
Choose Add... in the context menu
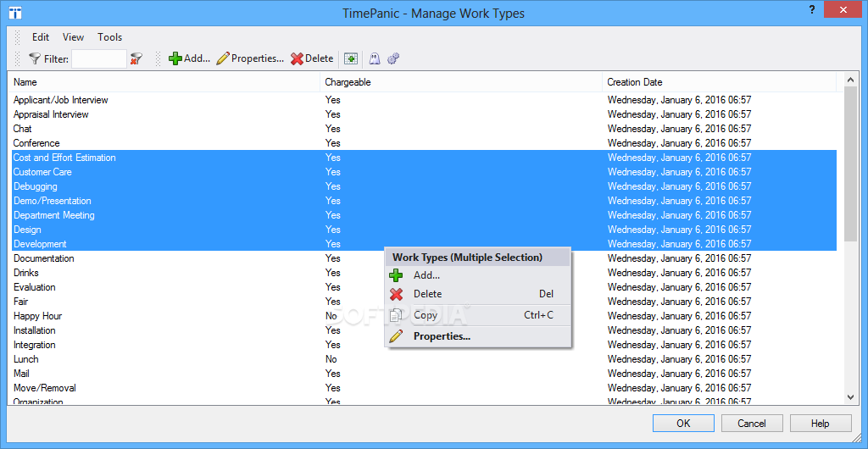pos(478,274)
